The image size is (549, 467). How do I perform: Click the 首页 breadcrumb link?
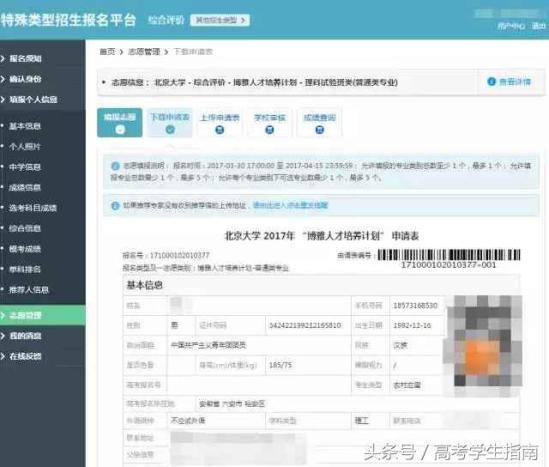107,52
